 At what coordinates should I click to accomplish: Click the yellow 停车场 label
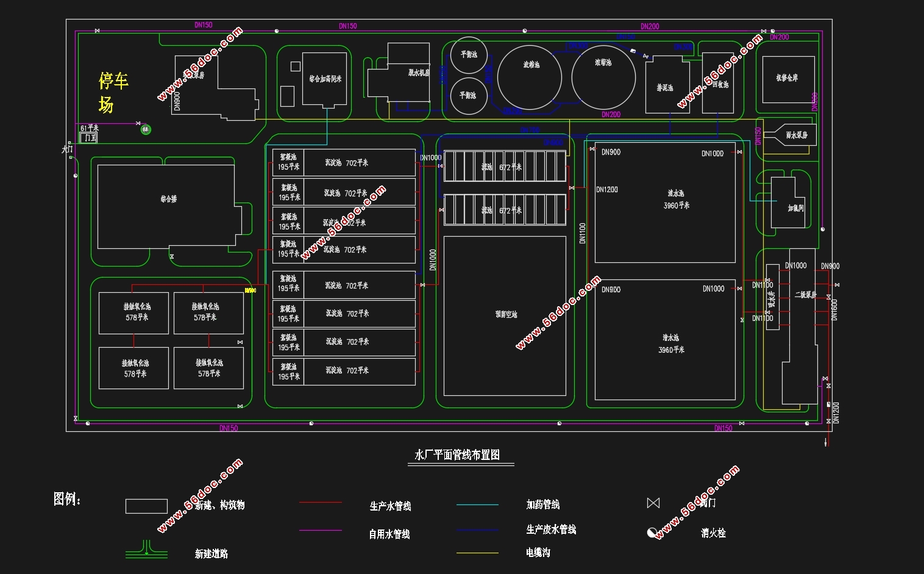114,93
